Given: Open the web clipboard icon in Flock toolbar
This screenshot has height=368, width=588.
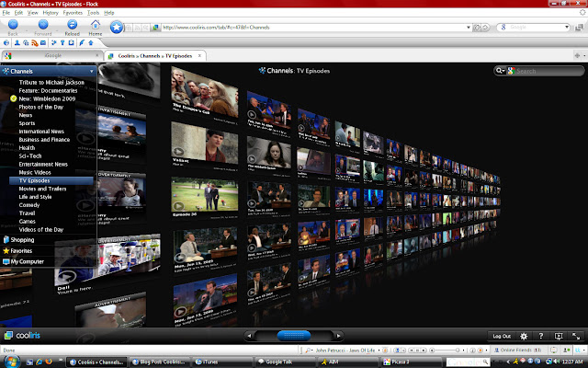Looking at the screenshot, I should point(71,43).
